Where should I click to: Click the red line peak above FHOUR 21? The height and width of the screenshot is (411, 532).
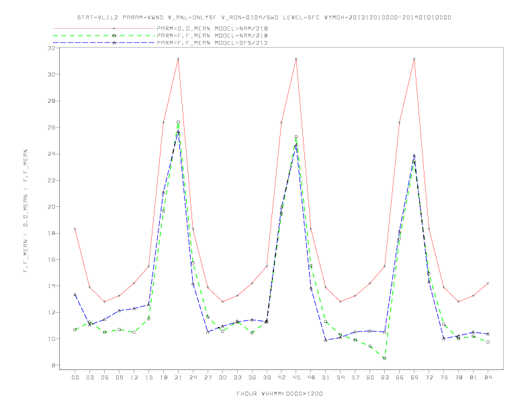(178, 59)
